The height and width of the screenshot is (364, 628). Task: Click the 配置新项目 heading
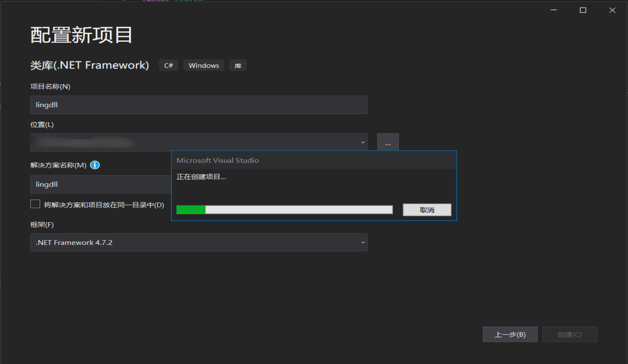point(81,35)
